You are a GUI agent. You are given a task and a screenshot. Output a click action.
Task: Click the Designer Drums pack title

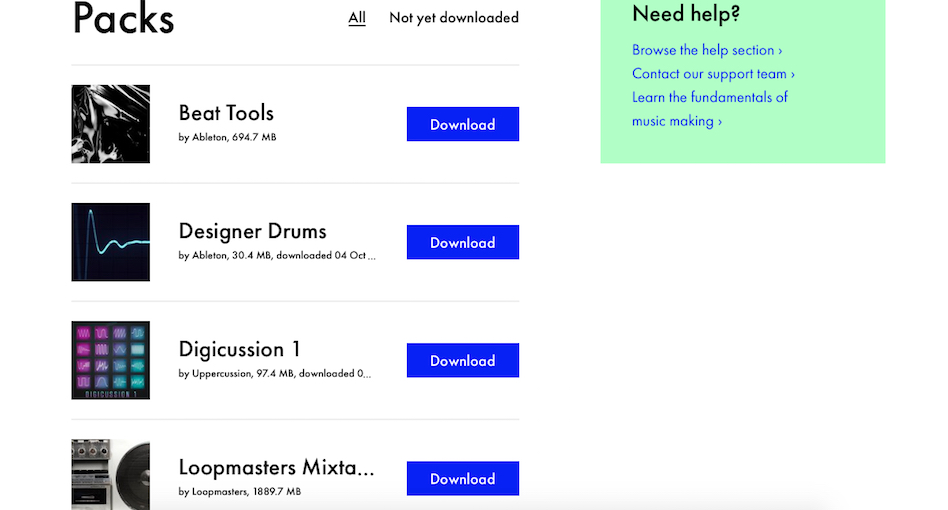click(x=253, y=231)
